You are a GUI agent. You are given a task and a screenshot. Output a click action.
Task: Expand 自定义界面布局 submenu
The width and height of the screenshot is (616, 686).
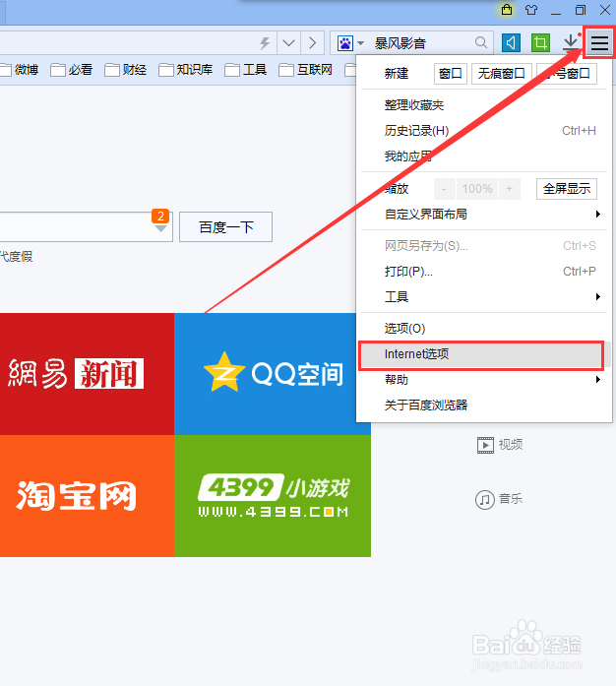(484, 215)
